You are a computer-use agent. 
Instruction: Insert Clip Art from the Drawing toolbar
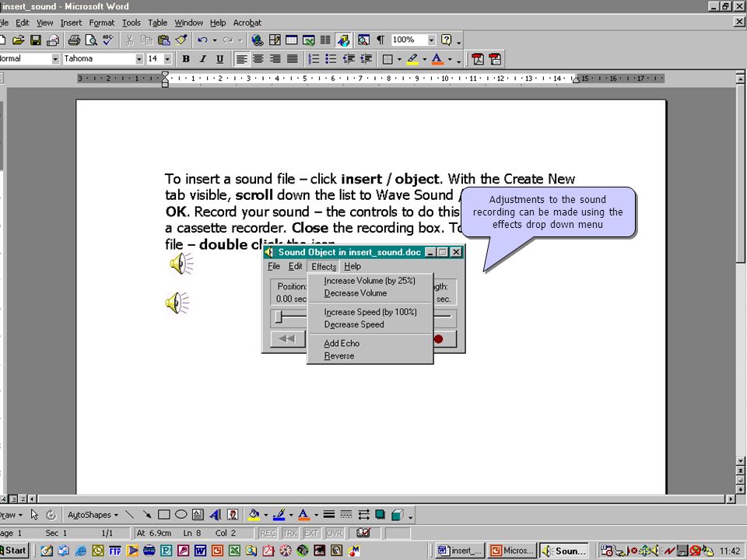pos(233,515)
